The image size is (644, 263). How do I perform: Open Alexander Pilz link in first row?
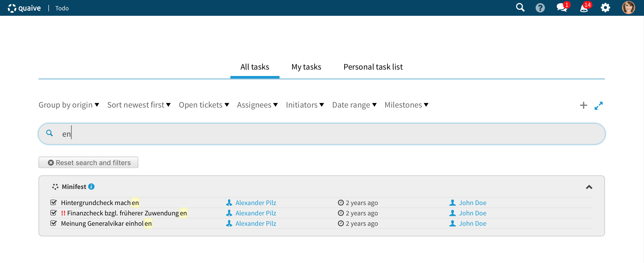click(x=256, y=203)
